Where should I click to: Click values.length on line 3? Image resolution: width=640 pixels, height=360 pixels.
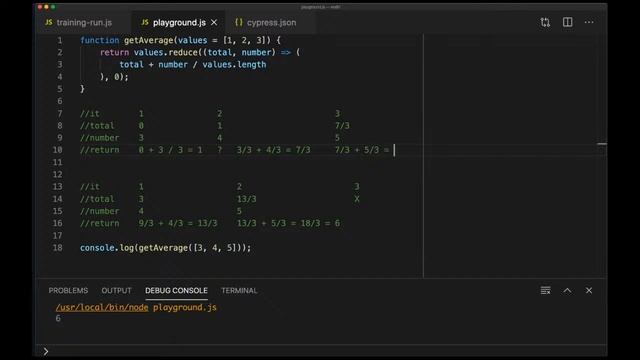pyautogui.click(x=234, y=64)
